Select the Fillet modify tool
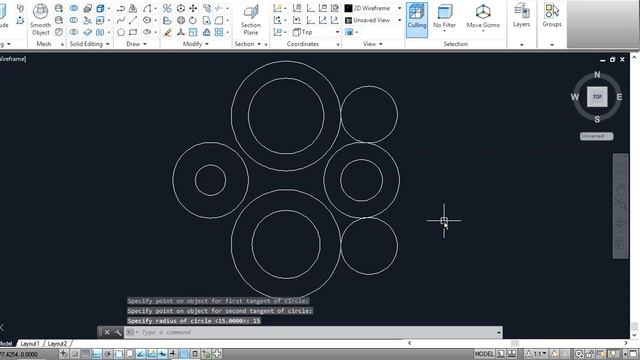 pyautogui.click(x=219, y=20)
